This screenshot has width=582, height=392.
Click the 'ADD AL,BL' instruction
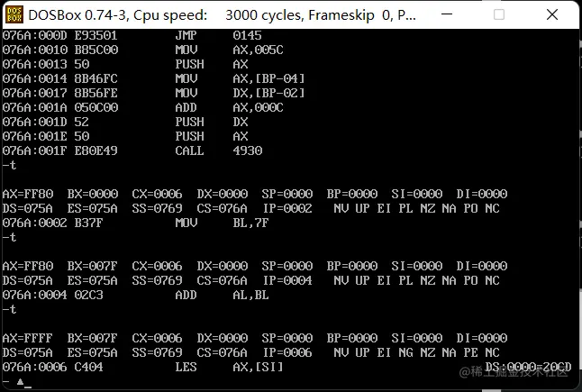point(222,295)
